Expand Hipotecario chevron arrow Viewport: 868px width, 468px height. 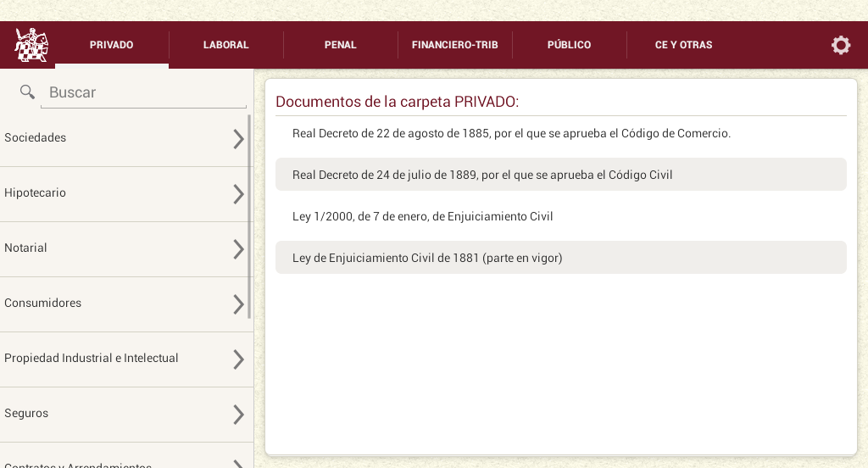tap(238, 194)
